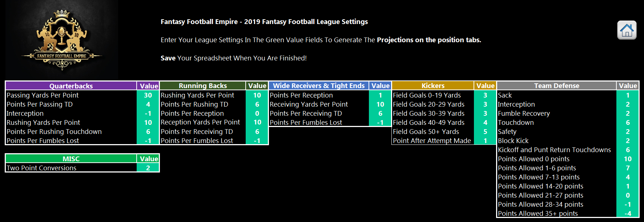This screenshot has width=644, height=222.
Task: Select the Team Defense header cell
Action: (556, 86)
